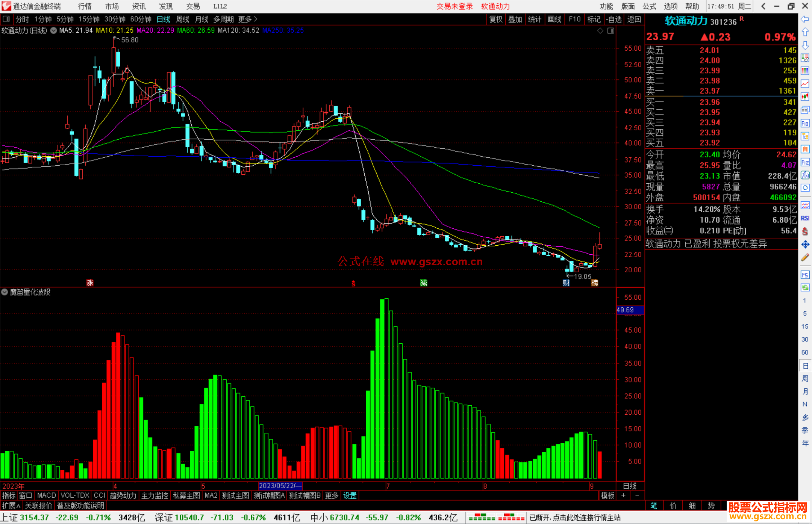Click the move crosshair arrows icon

pos(805,245)
